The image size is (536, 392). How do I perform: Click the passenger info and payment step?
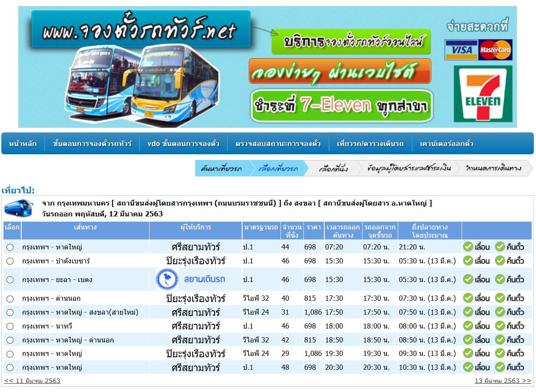coord(409,168)
